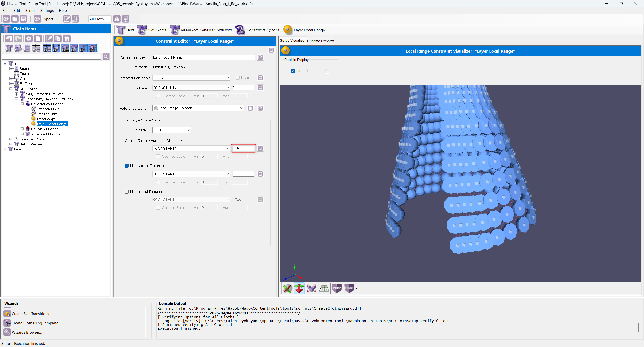
Task: Open the Help menu
Action: (x=63, y=11)
